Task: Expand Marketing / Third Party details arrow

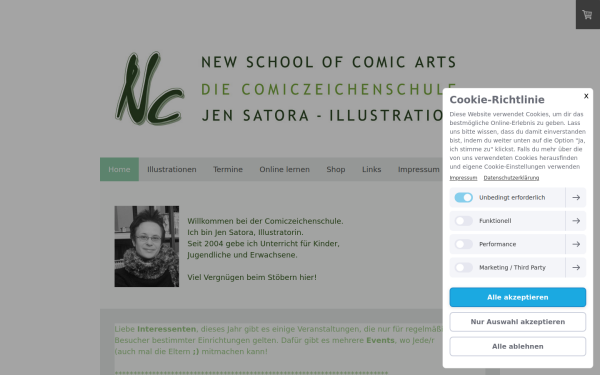Action: pyautogui.click(x=576, y=267)
